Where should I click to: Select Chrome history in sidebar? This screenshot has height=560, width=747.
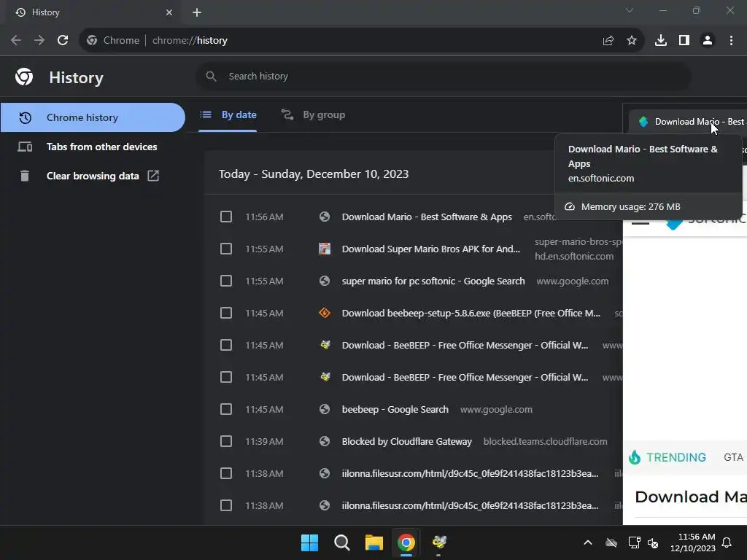coord(93,117)
